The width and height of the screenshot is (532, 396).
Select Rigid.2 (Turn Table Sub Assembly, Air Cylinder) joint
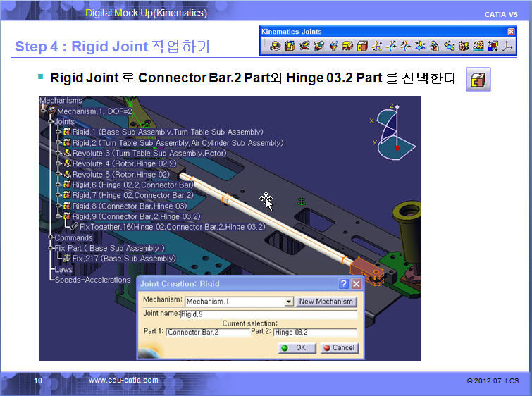[x=178, y=143]
